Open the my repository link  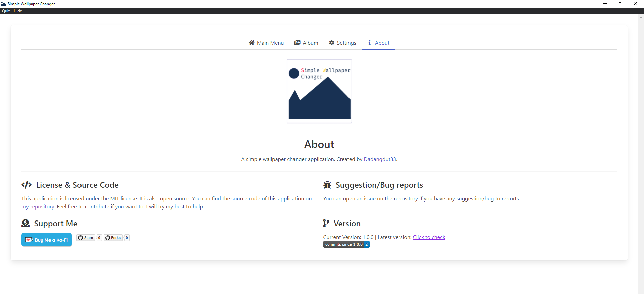38,207
